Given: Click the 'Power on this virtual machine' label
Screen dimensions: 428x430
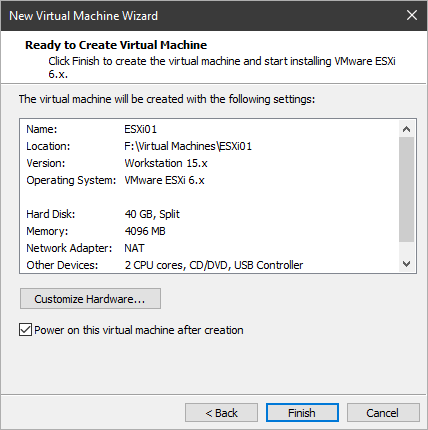Looking at the screenshot, I should [x=139, y=330].
